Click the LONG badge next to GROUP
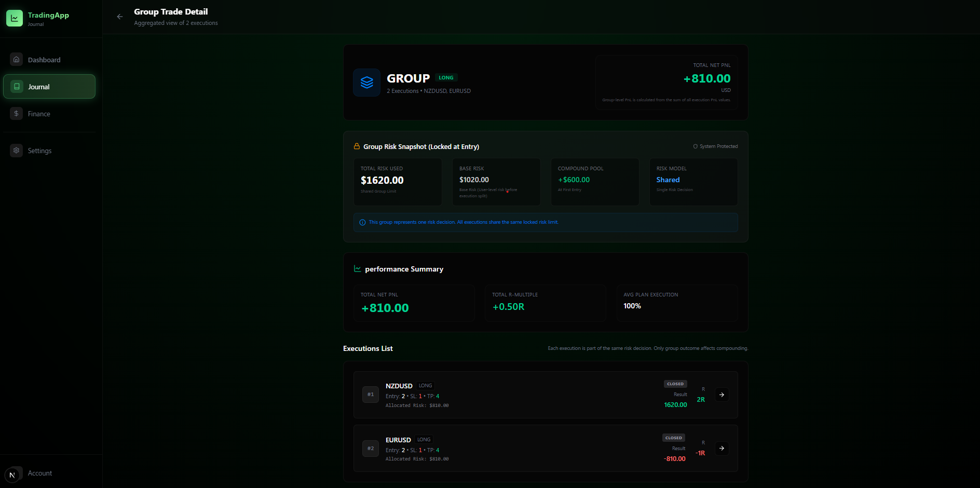This screenshot has width=980, height=488. pyautogui.click(x=445, y=77)
